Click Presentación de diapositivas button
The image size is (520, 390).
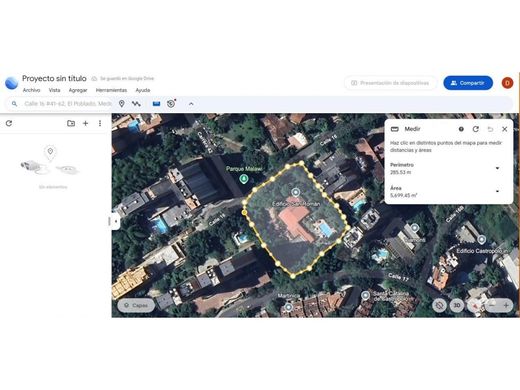(x=390, y=83)
